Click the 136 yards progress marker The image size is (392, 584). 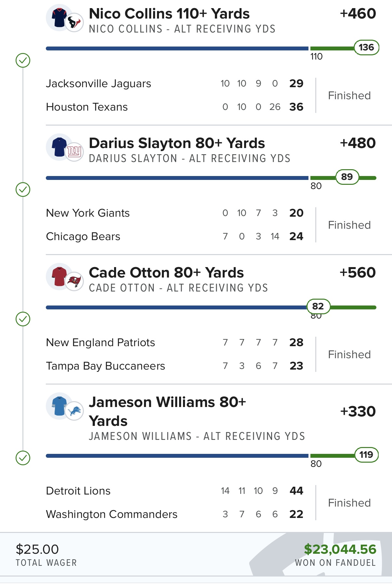coord(366,48)
